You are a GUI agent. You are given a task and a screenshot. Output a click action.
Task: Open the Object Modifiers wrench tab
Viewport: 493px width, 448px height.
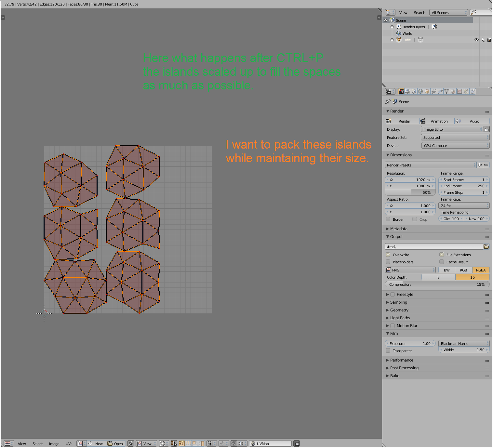click(440, 91)
